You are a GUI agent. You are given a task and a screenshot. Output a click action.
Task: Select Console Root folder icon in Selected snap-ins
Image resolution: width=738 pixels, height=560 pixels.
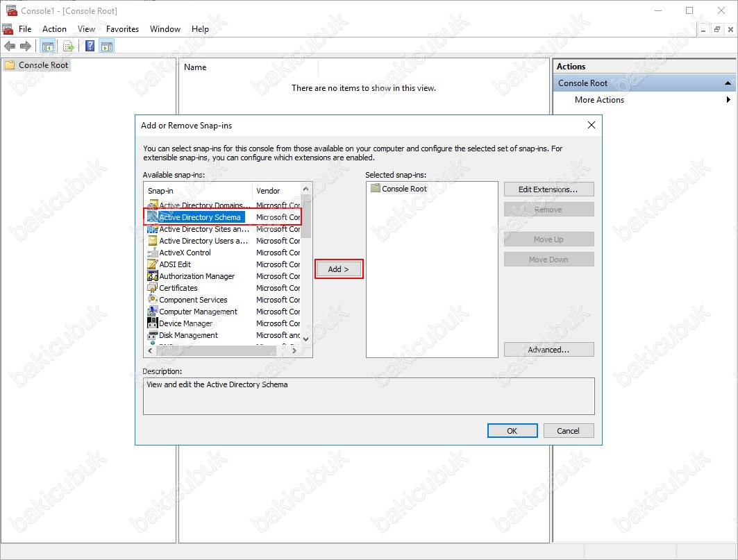click(375, 188)
